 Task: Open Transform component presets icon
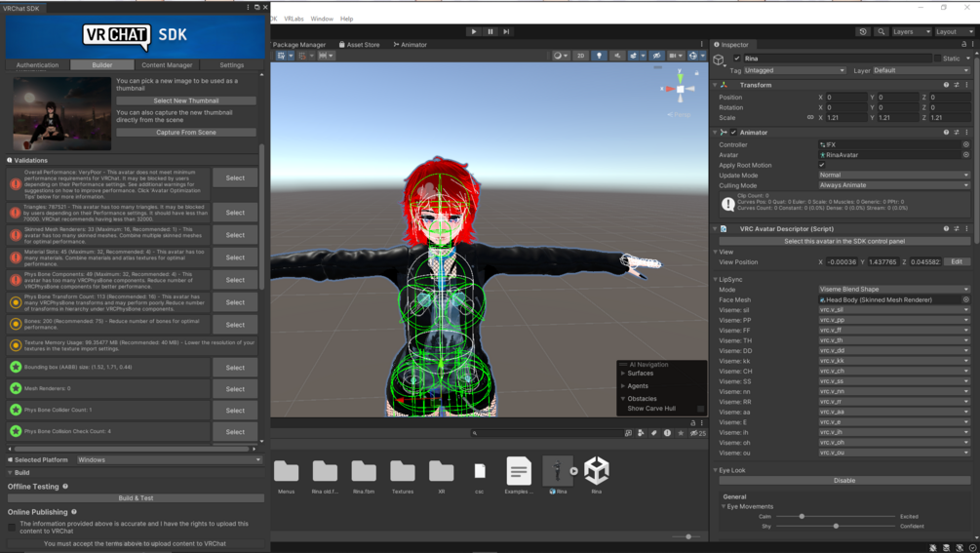point(957,85)
